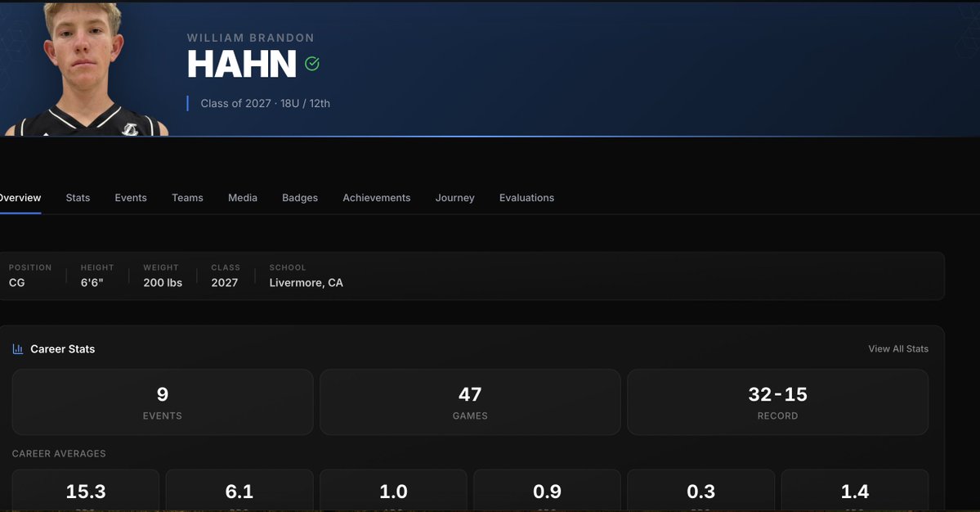Click the 1.0 career average card

tap(393, 491)
